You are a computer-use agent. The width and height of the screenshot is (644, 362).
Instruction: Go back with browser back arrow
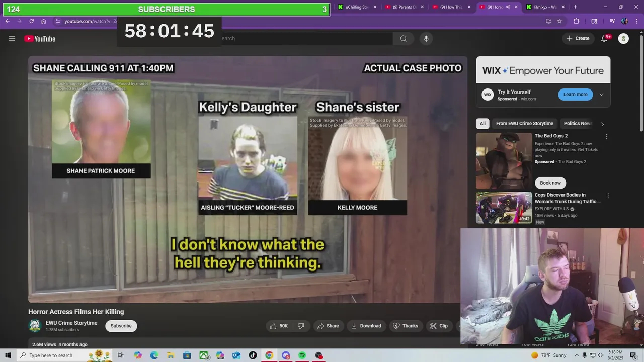tap(7, 21)
